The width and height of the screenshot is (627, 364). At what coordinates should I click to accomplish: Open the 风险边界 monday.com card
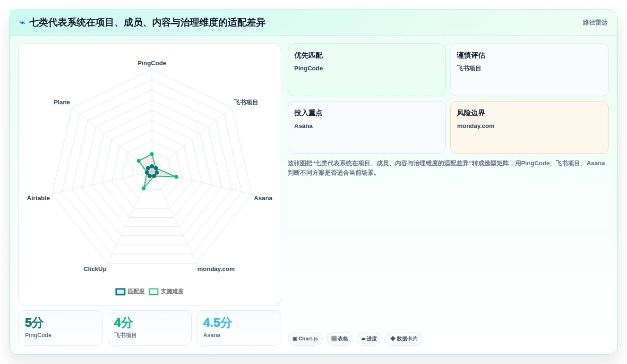pos(529,127)
